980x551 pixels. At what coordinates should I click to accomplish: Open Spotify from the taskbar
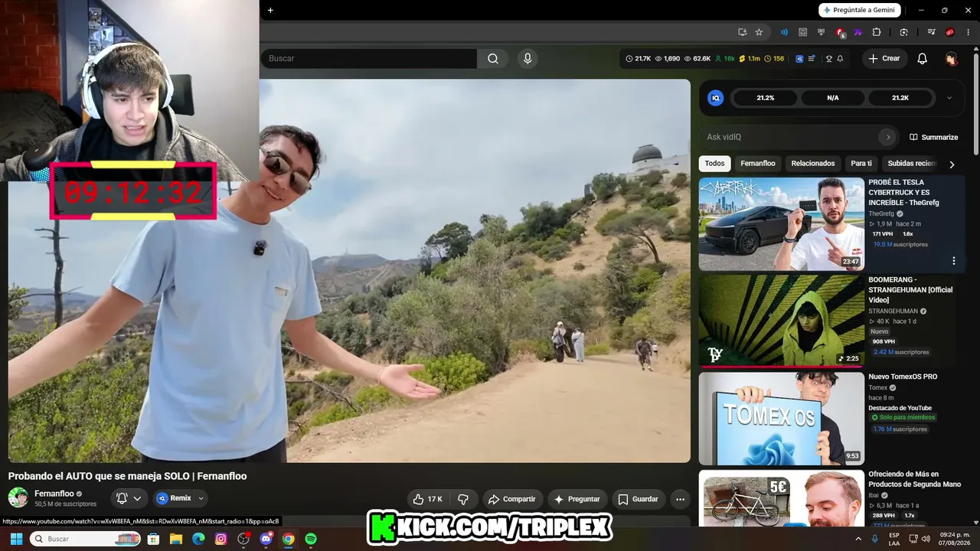[x=310, y=539]
